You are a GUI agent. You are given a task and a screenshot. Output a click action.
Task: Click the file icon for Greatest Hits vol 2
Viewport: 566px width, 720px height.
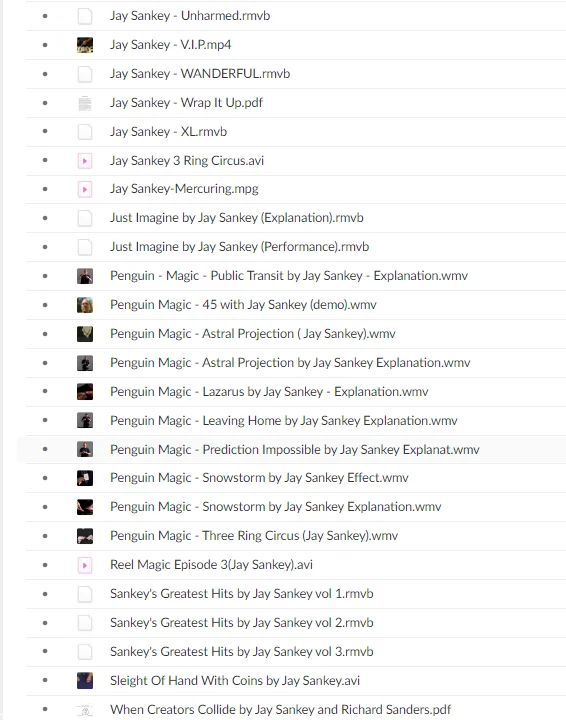(x=85, y=623)
